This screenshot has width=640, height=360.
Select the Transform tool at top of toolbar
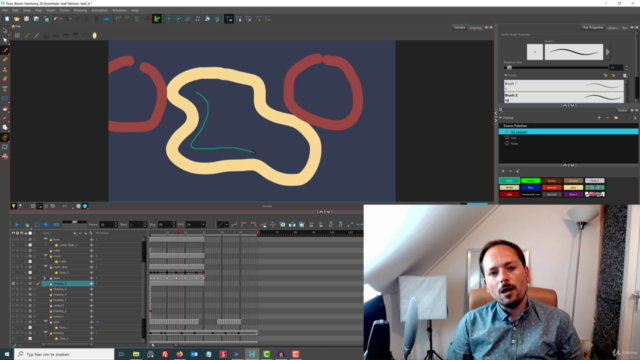(x=5, y=30)
